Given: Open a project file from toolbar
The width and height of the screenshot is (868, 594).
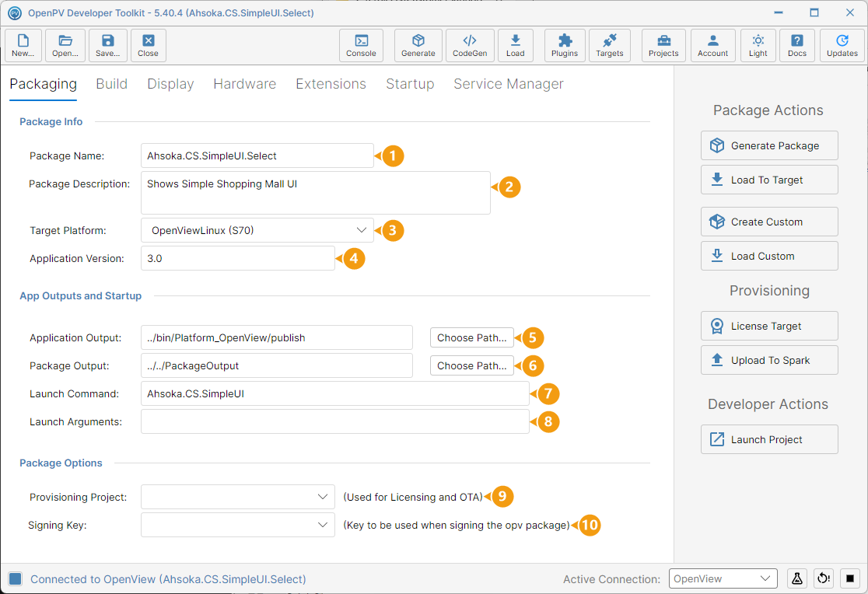Looking at the screenshot, I should click(65, 45).
